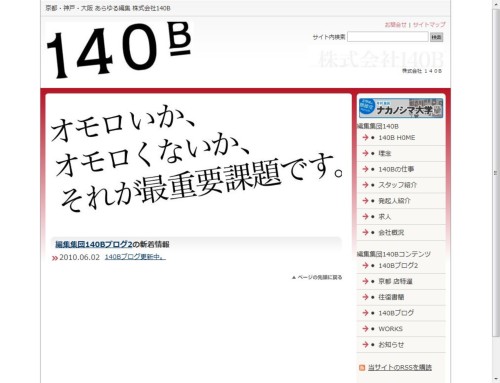Open the サイトマップ link
The width and height of the screenshot is (500, 383).
pyautogui.click(x=429, y=25)
